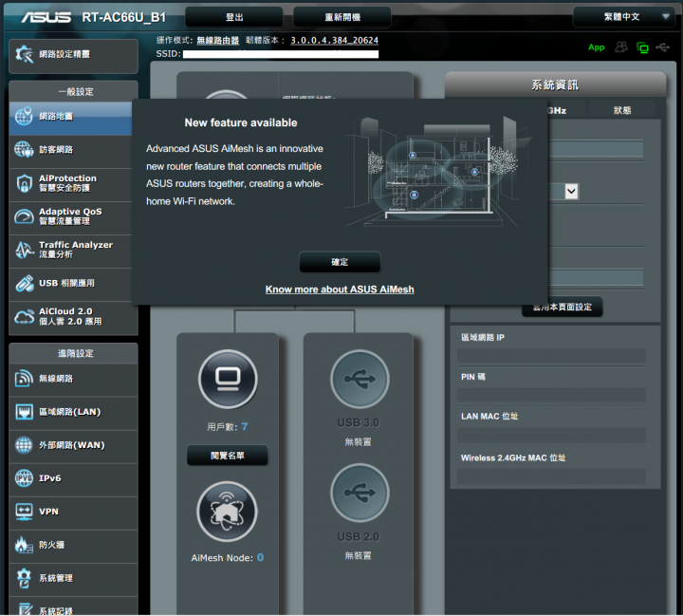The image size is (683, 616).
Task: Open the AiCloud 2.0 cloud icon
Action: pyautogui.click(x=24, y=317)
